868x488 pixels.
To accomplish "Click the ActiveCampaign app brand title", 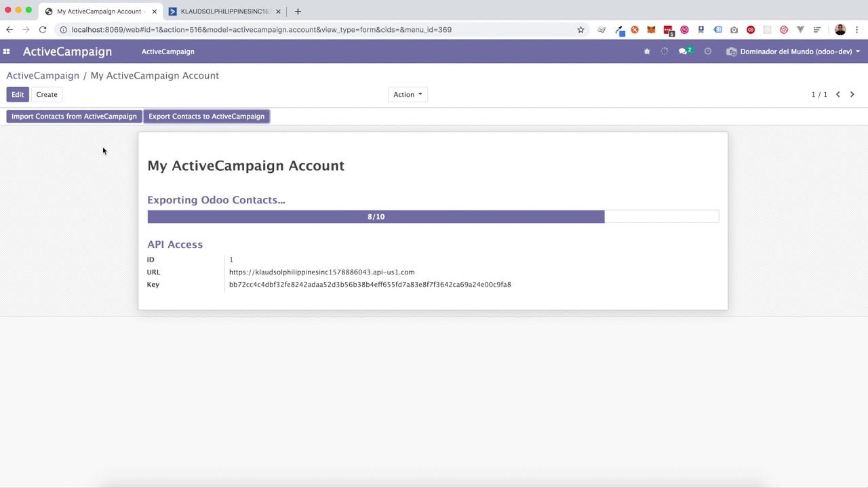I will click(67, 52).
